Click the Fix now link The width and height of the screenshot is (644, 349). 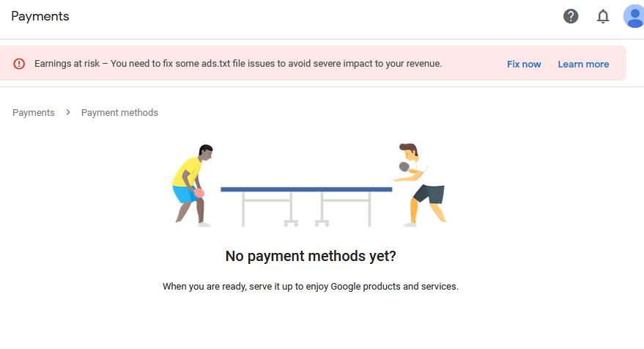(x=524, y=64)
